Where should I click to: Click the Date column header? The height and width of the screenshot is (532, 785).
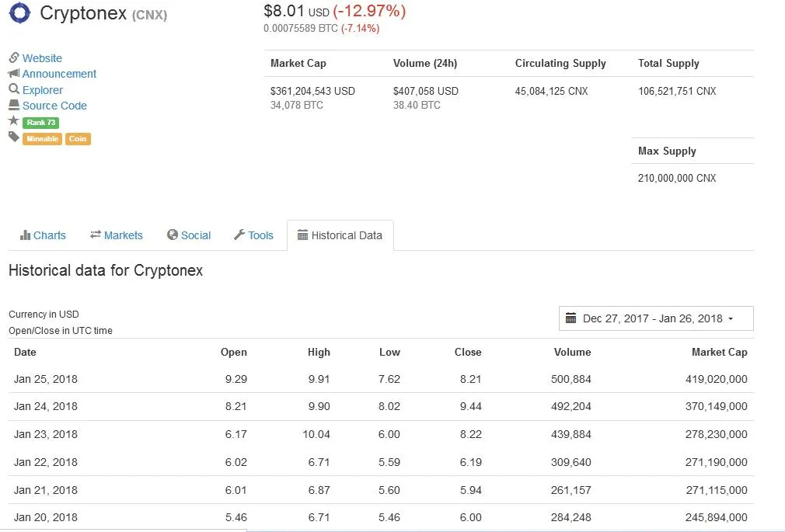(25, 353)
